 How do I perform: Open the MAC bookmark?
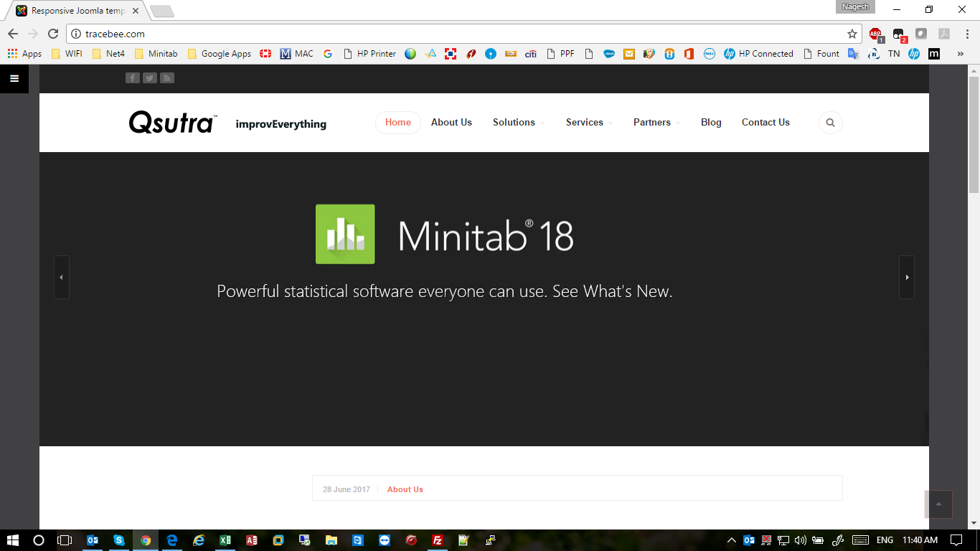click(x=296, y=54)
